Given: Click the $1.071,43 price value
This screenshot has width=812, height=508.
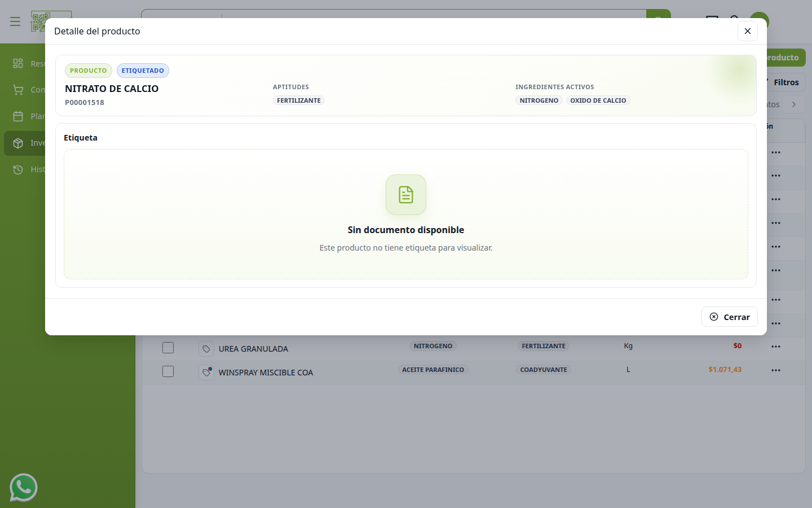Looking at the screenshot, I should coord(725,370).
